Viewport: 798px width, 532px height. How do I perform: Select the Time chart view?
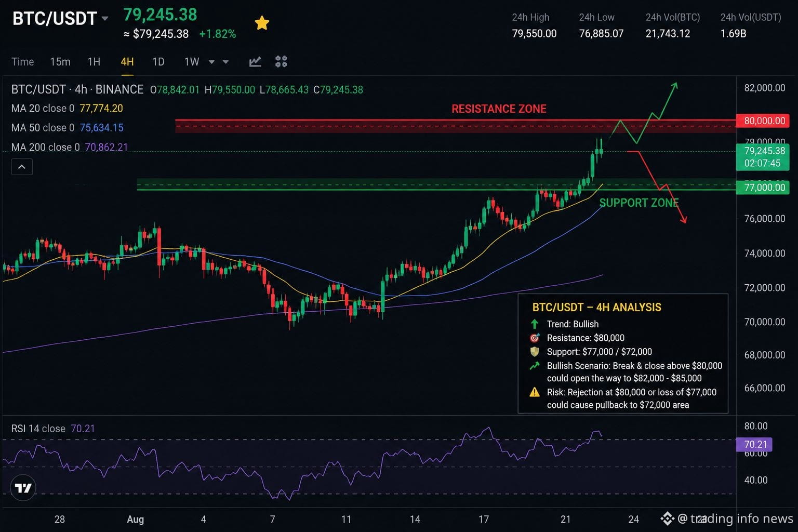click(x=23, y=62)
